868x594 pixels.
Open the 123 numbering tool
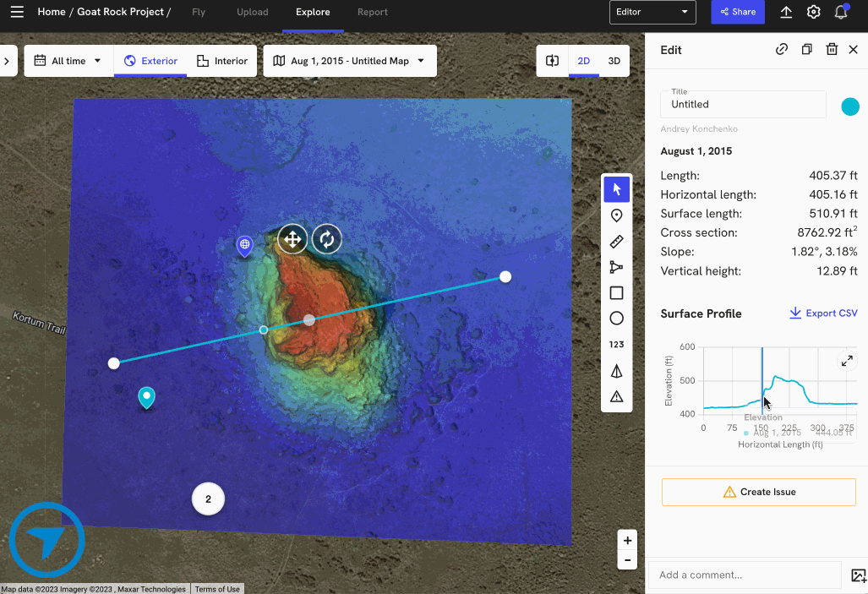click(616, 344)
